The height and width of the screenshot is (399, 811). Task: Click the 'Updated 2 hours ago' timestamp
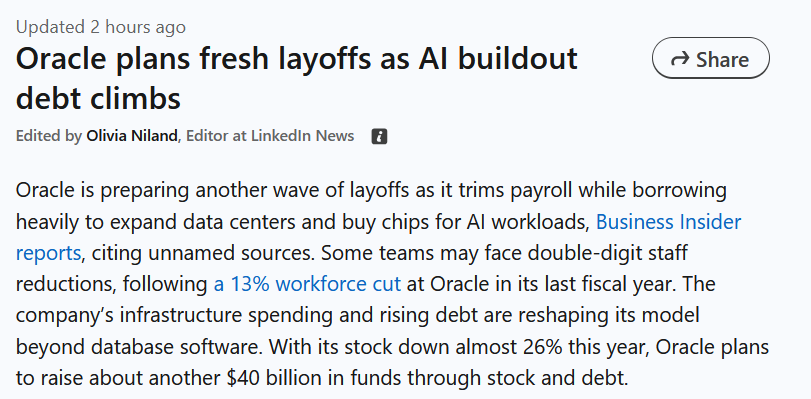point(101,27)
